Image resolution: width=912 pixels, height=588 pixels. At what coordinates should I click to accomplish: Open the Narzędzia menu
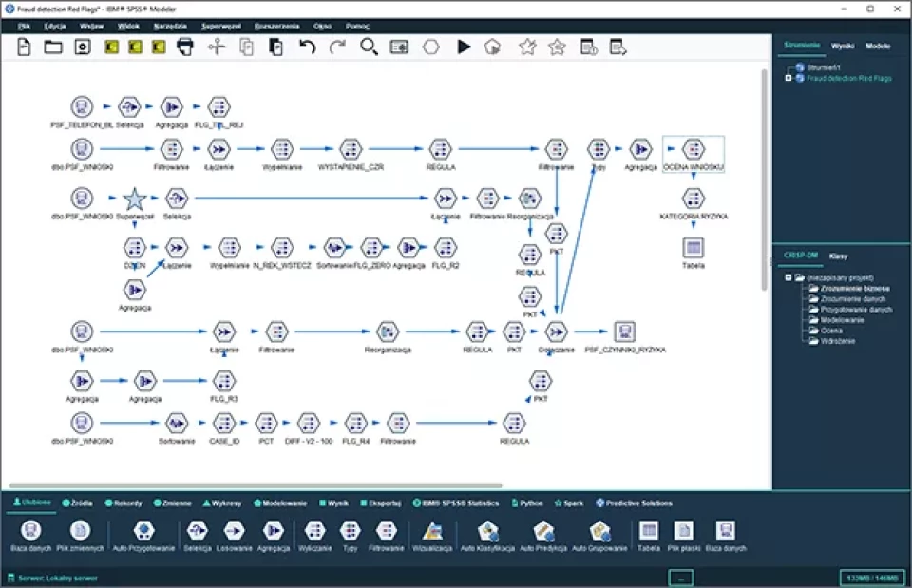coord(170,26)
